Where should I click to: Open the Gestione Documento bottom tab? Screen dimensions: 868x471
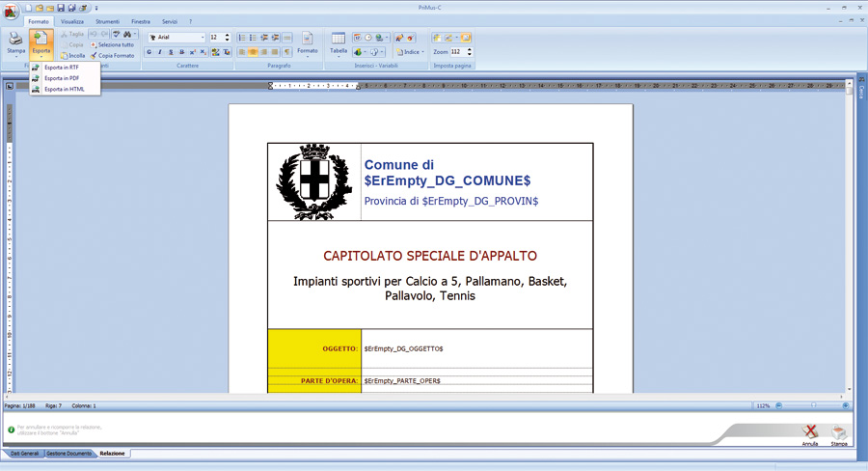[x=69, y=453]
